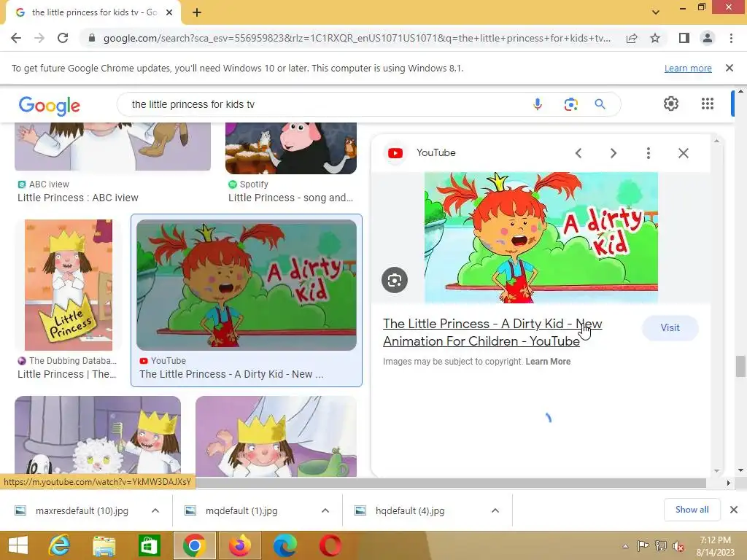Select the A Dirty Kid YouTube result thumbnail
Image resolution: width=747 pixels, height=560 pixels.
coord(247,285)
